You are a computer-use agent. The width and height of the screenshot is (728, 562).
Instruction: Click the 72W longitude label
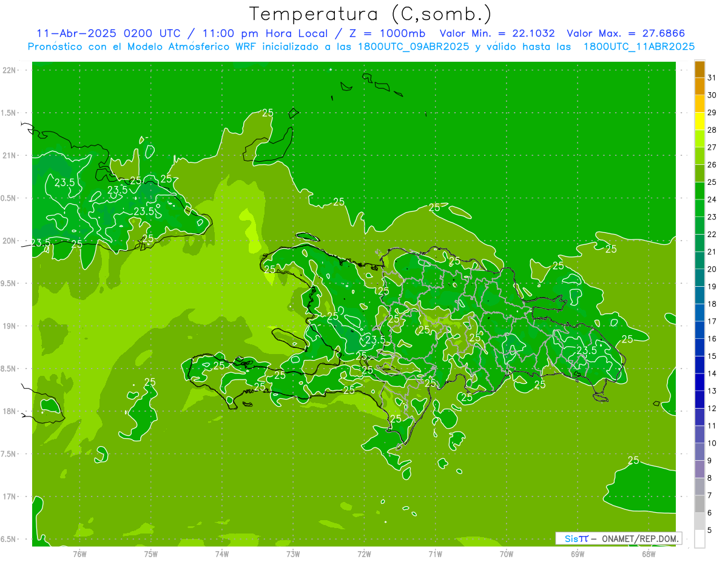click(x=365, y=554)
